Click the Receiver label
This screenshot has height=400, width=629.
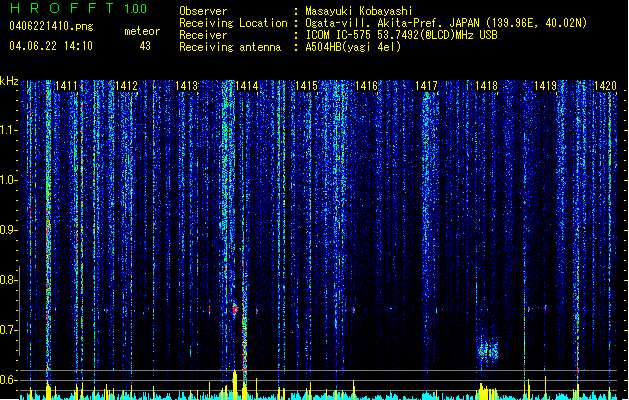[x=203, y=35]
